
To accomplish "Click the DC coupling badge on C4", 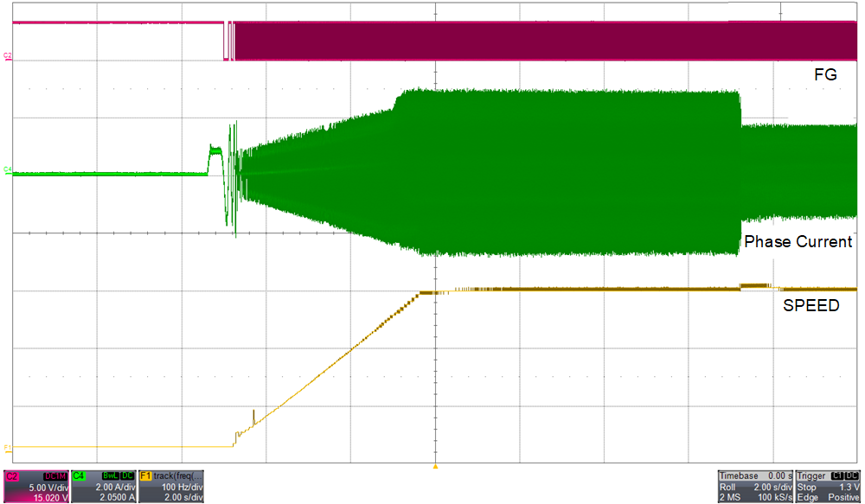I will [126, 475].
